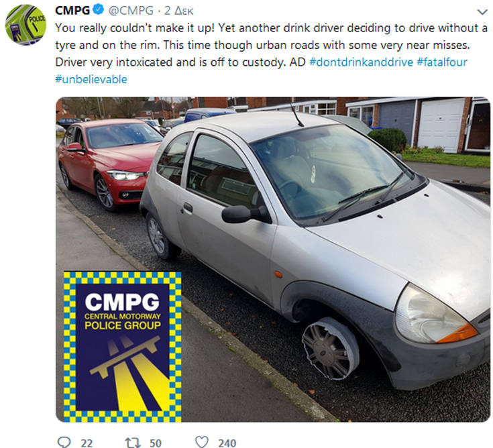
Task: Like the tweet with the heart icon
Action: pos(201,442)
